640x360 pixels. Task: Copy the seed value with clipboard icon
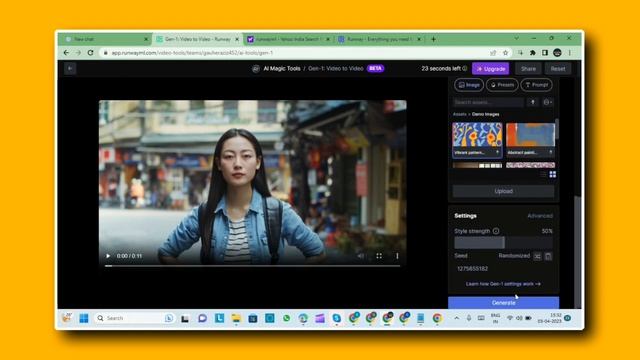pos(548,256)
